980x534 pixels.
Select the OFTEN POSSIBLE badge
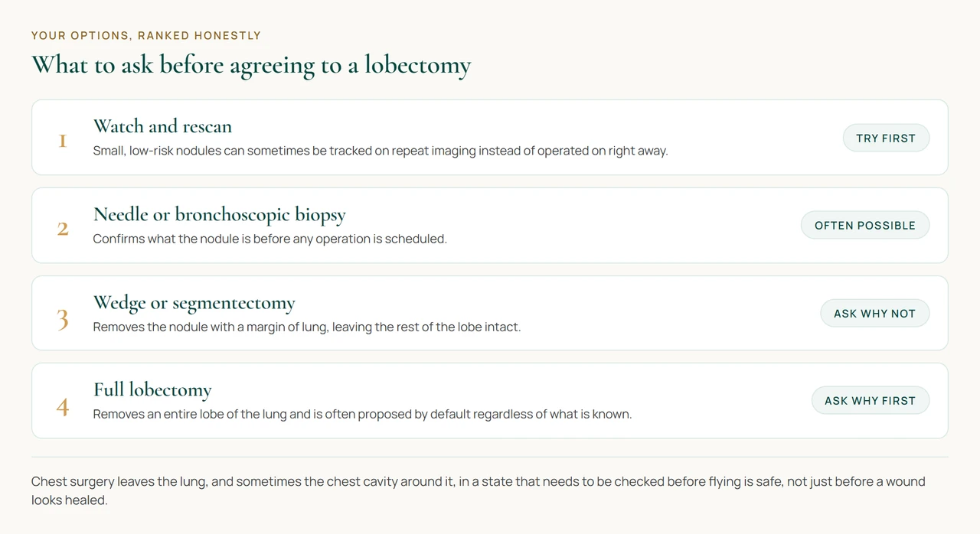[x=865, y=225]
